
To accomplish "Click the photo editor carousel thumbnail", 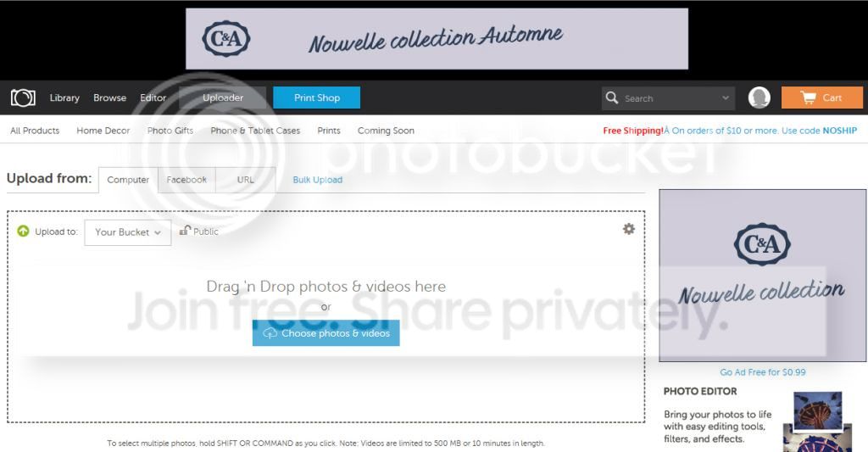I will [818, 411].
